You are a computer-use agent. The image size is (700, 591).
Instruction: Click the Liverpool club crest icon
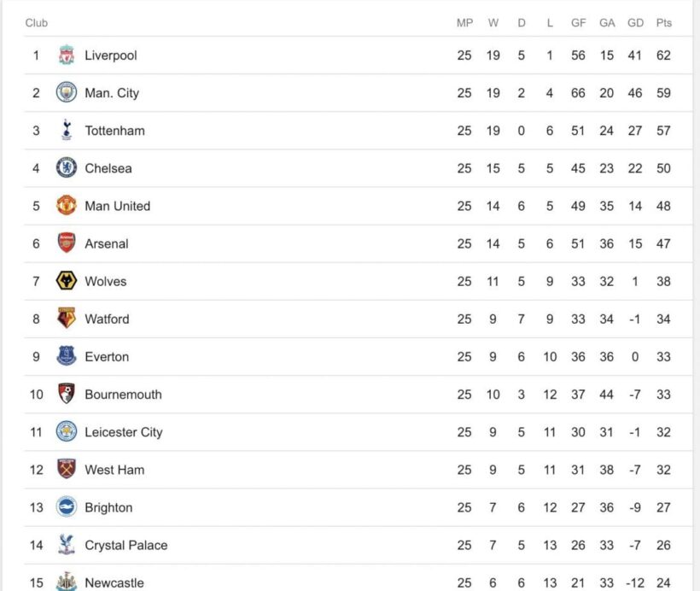click(x=67, y=56)
